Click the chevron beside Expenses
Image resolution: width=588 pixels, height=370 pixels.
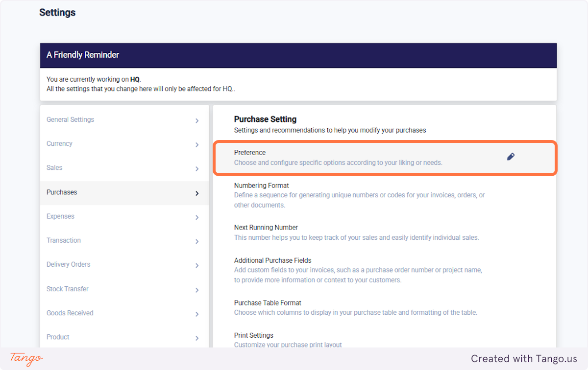197,217
